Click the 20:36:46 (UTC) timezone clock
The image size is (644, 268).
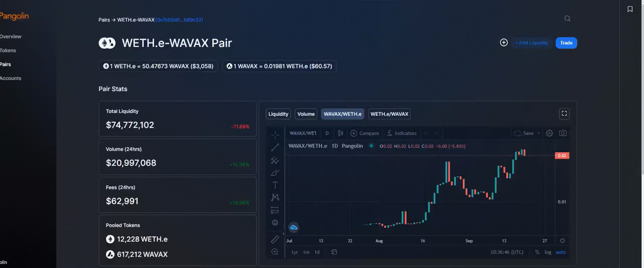tap(507, 252)
